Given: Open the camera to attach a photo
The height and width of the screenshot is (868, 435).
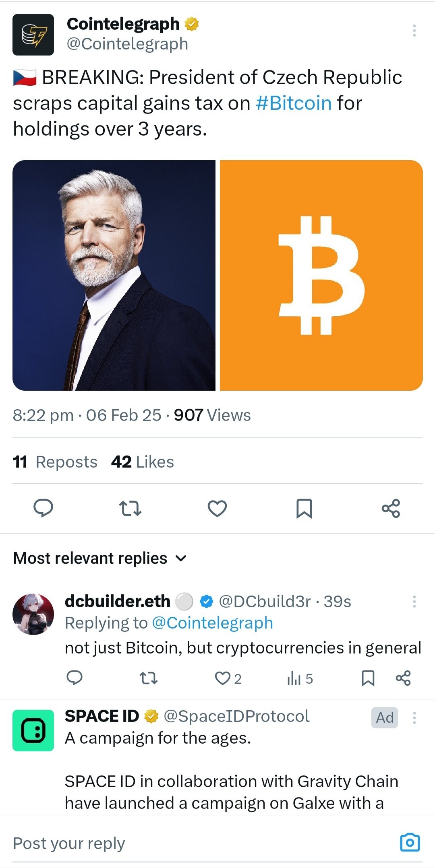Looking at the screenshot, I should [x=410, y=842].
